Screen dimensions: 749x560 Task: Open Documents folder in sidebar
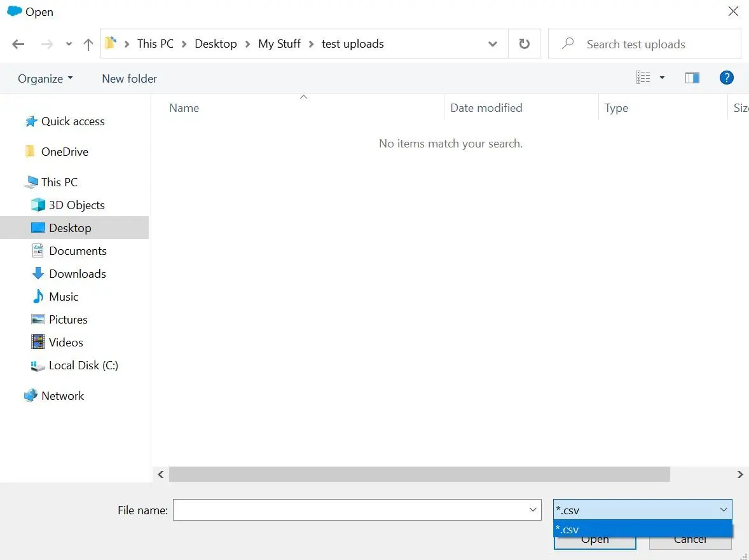pos(78,251)
